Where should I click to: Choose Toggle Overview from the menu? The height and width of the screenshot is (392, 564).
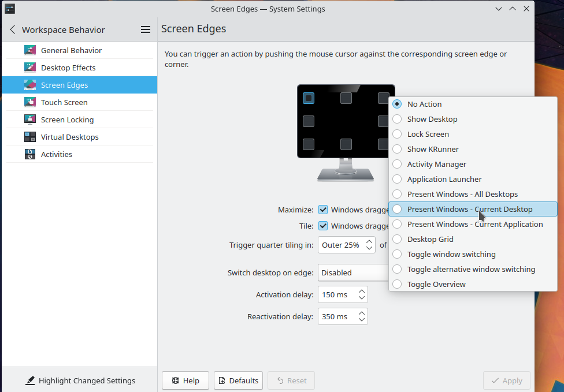436,284
